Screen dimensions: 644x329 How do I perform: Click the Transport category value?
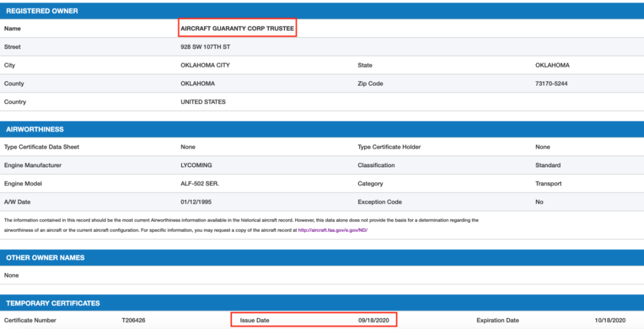point(549,184)
